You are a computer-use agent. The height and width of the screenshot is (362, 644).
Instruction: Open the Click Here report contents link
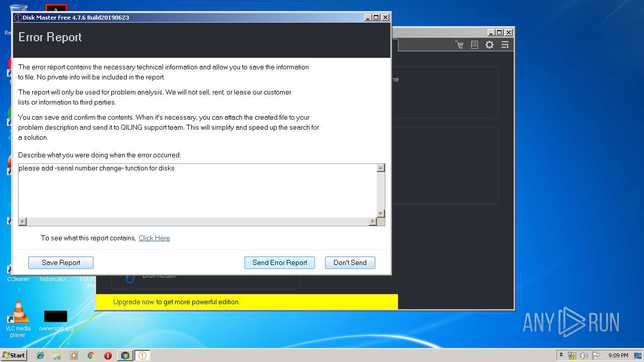[x=154, y=238]
